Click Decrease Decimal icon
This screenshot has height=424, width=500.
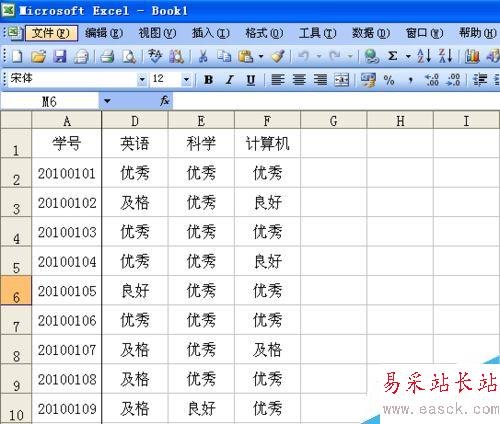coord(453,80)
